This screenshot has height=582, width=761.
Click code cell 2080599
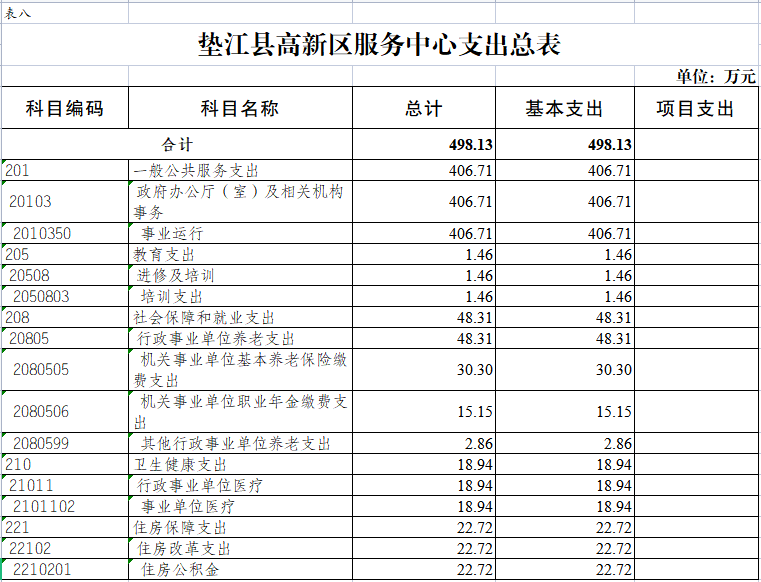click(65, 443)
